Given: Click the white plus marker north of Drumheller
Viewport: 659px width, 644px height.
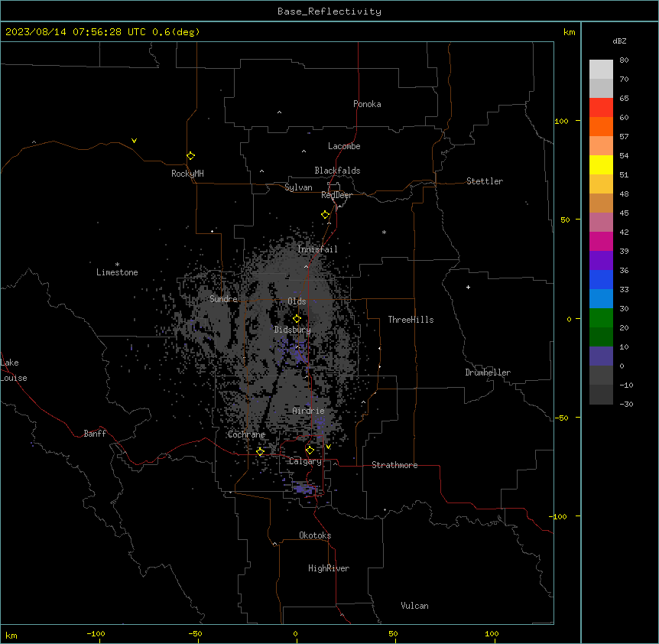Looking at the screenshot, I should (468, 287).
